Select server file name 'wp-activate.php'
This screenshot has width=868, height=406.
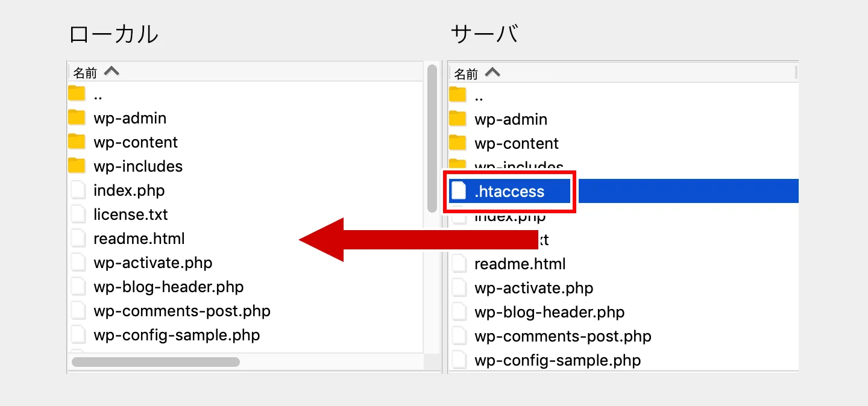(534, 288)
